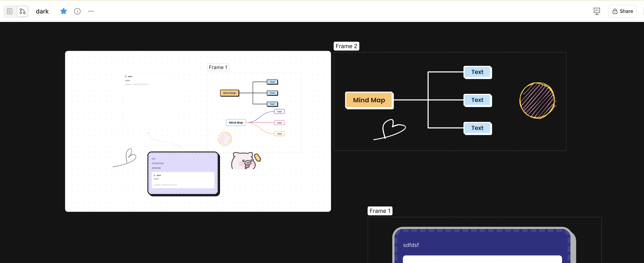Screen dimensions: 644x263
Task: Open the more options ellipsis menu
Action: (x=91, y=11)
